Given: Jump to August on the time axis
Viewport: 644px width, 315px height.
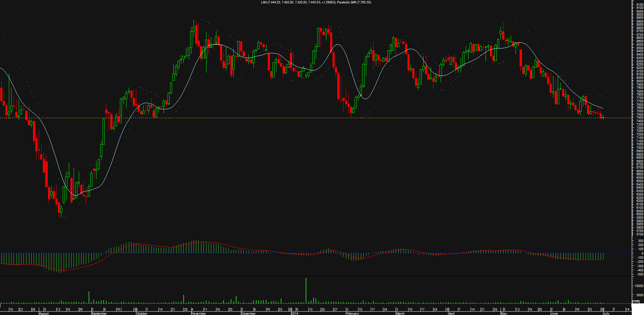Looking at the screenshot, I should pos(44,313).
